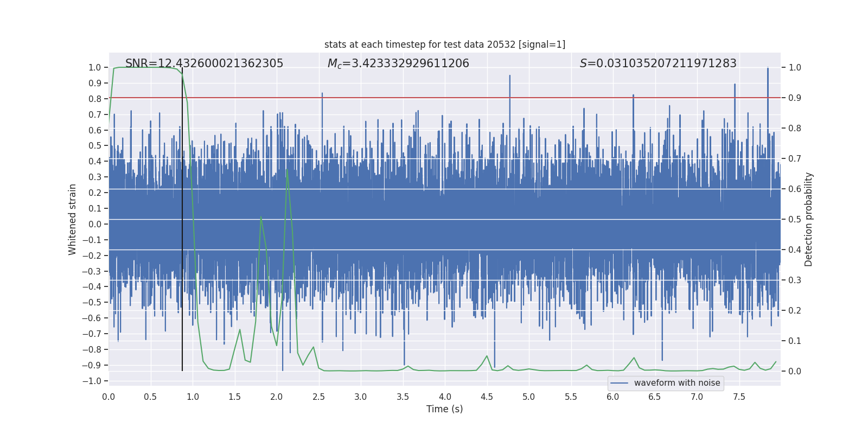
Task: Click the "Time (s)" x-axis label
Action: point(444,409)
